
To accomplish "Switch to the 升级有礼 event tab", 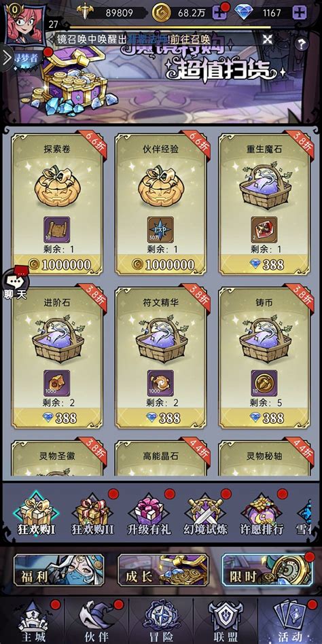I will (149, 515).
